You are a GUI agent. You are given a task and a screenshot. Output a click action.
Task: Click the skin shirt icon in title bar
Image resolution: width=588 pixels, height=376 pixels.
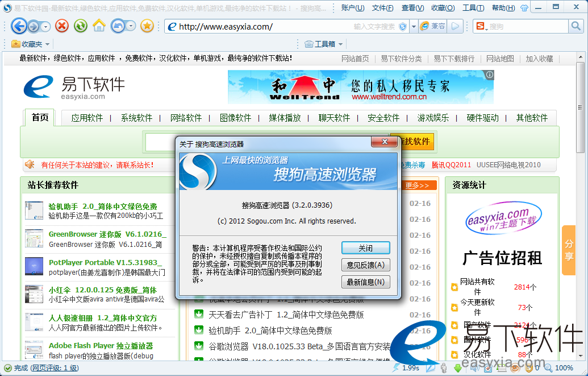[x=524, y=7]
